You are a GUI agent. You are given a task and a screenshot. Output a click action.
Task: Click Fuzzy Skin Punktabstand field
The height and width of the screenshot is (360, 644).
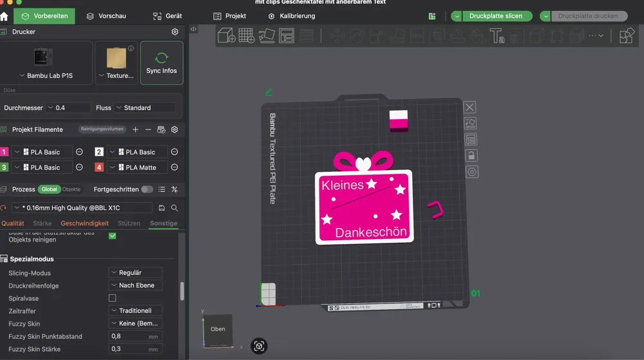coord(135,336)
